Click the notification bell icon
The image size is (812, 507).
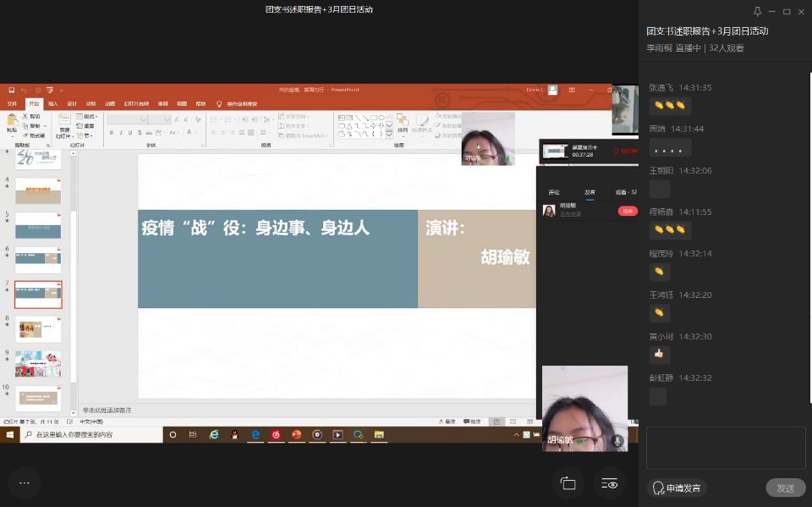(758, 12)
